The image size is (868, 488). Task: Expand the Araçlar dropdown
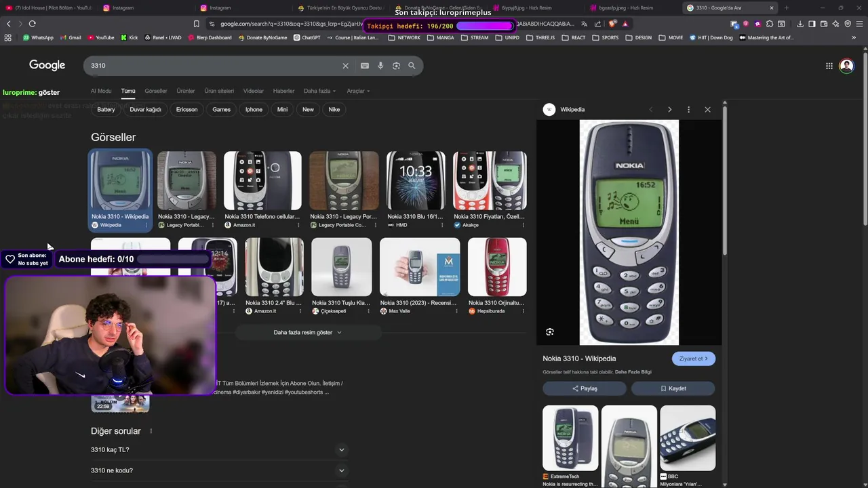point(358,91)
